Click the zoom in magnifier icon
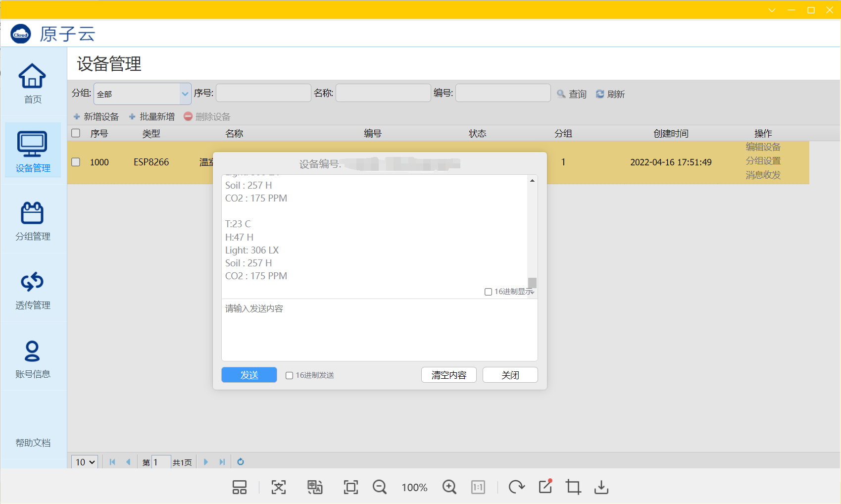 (x=449, y=487)
